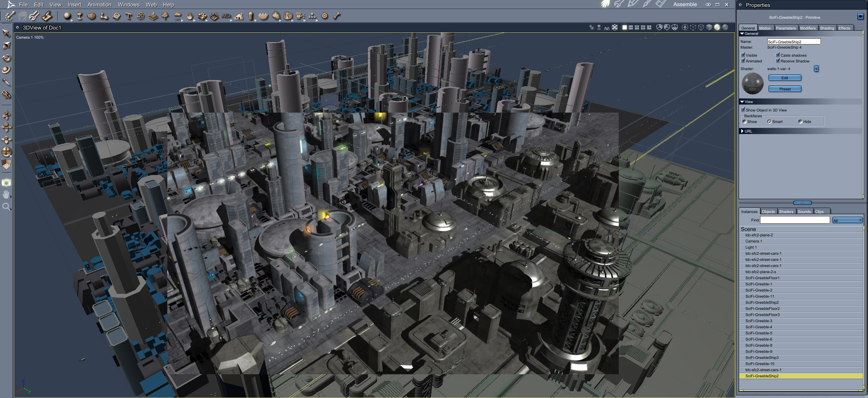Insert a Text object with T icon
Viewport: 868px width, 398px height.
tap(129, 16)
